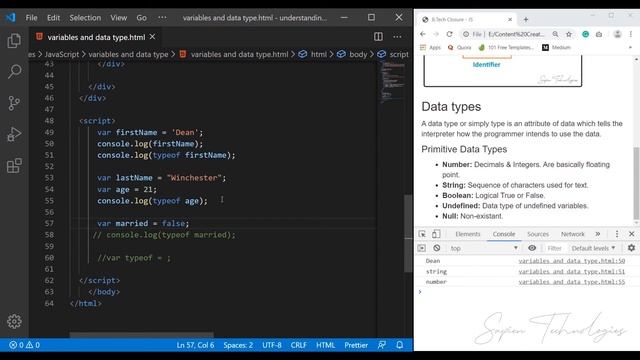Select the DevTools inspect element tool
Viewport: 640px width, 360px height.
pos(422,234)
